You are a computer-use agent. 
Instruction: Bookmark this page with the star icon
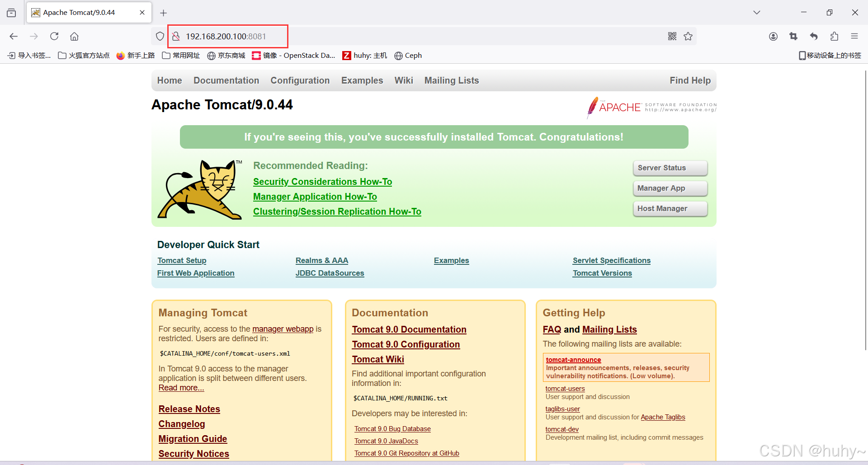point(688,36)
